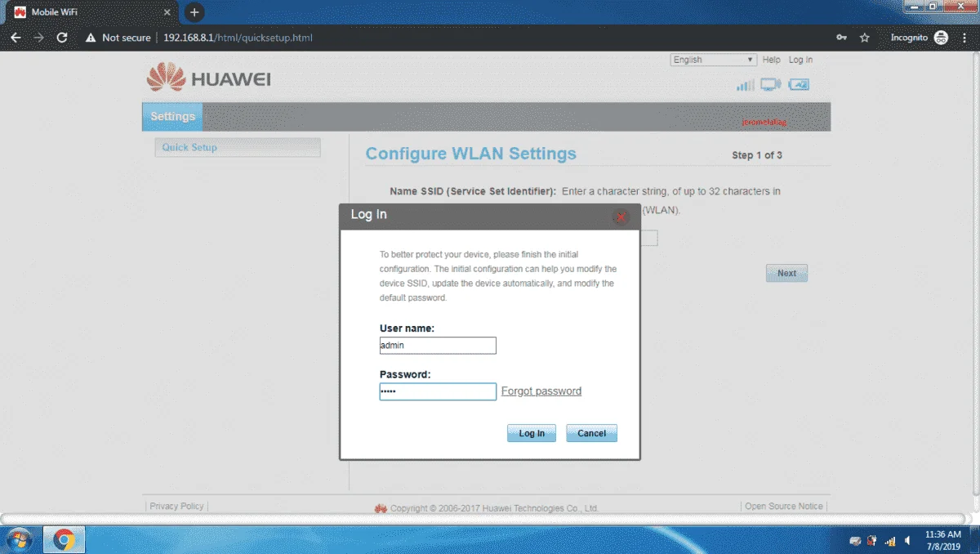Click the Huawei logo
The width and height of the screenshot is (980, 554).
[x=209, y=78]
